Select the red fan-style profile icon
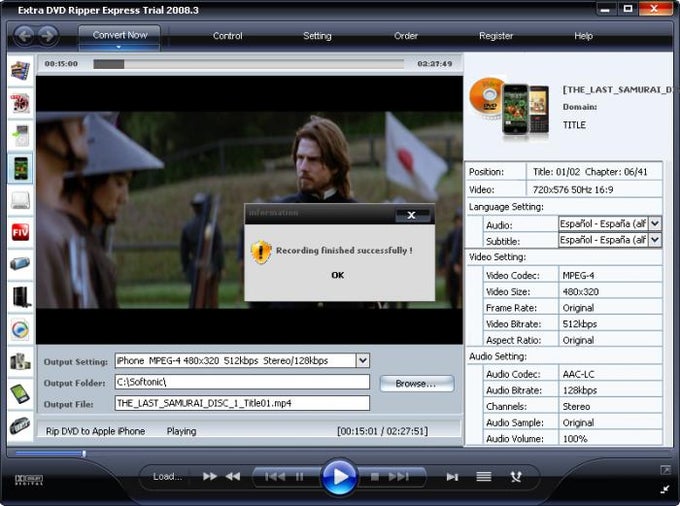Image resolution: width=680 pixels, height=506 pixels. (20, 103)
